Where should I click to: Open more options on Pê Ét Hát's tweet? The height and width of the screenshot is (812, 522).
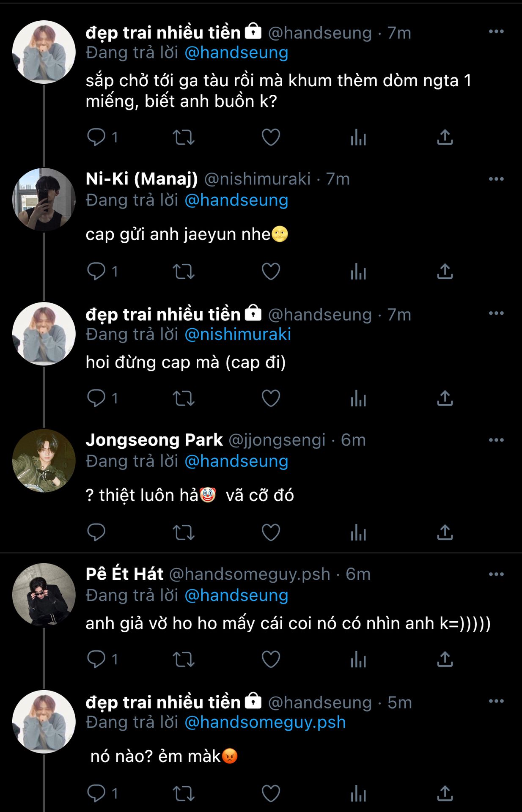pyautogui.click(x=496, y=574)
